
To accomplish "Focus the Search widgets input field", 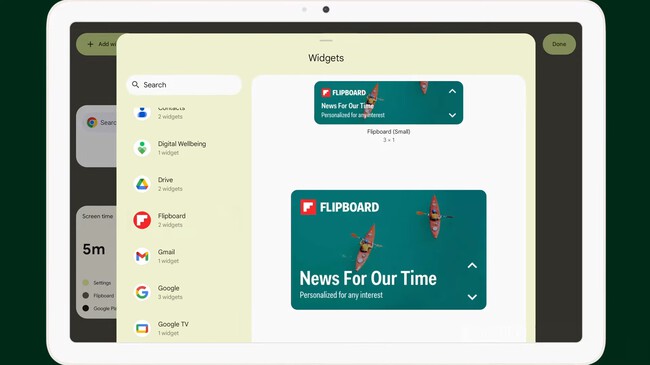I will click(184, 85).
